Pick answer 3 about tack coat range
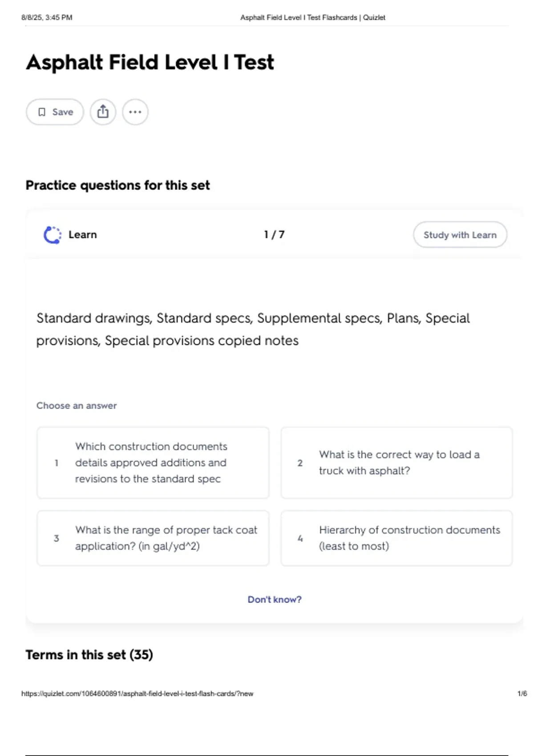534x756 pixels. pyautogui.click(x=153, y=538)
